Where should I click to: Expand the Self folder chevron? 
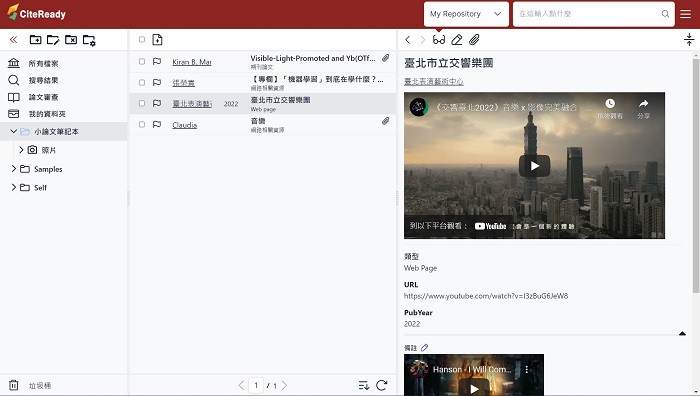click(13, 188)
